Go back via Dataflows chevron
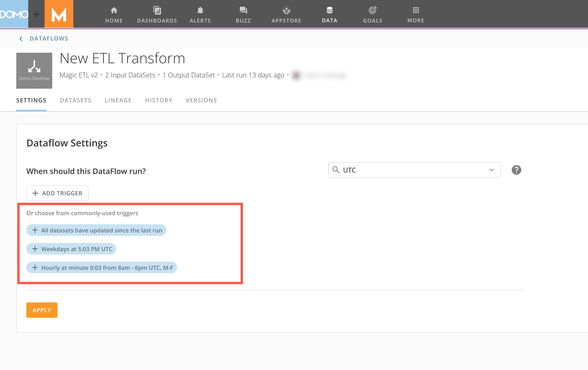Screen dimensions: 588x370 (x=21, y=39)
